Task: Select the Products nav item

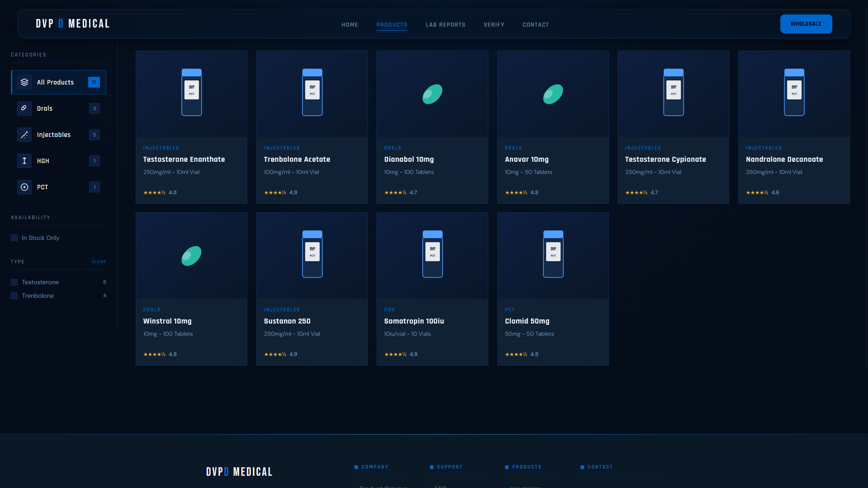Action: tap(392, 25)
